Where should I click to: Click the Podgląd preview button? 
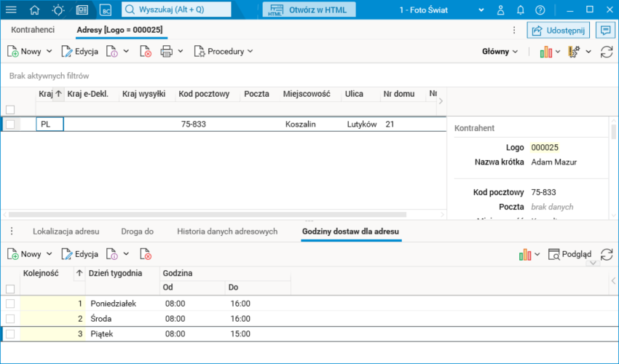click(x=569, y=254)
